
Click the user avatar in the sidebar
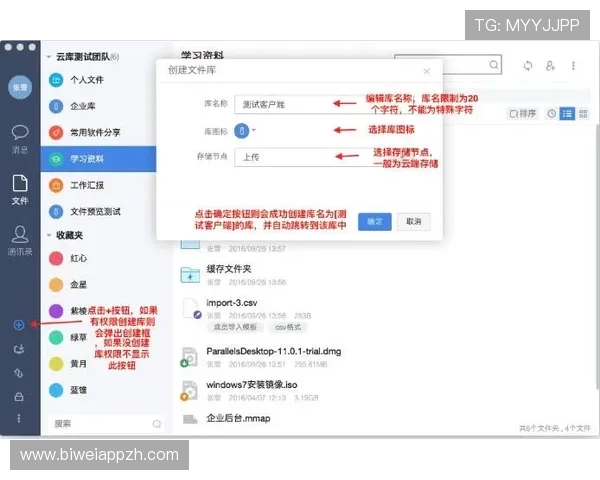point(20,87)
